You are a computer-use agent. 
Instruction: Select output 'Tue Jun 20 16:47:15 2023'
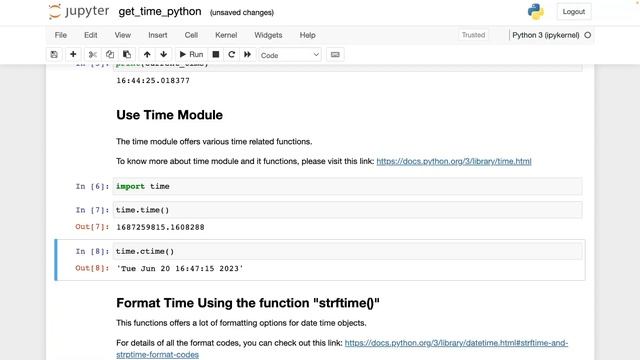coord(180,269)
